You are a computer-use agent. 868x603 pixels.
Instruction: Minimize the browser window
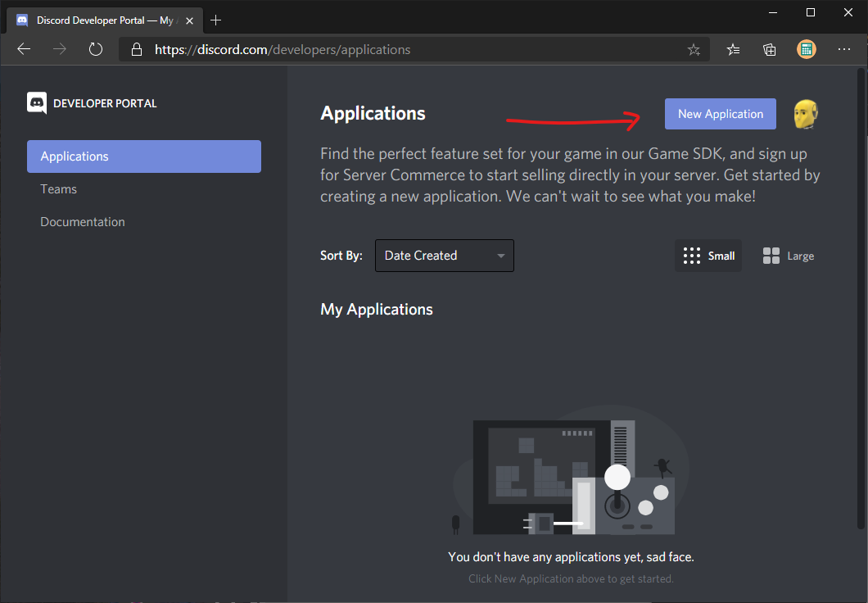pos(773,12)
